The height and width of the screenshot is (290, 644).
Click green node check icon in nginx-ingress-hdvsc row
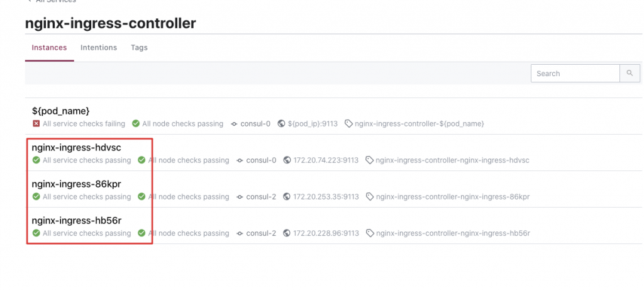click(x=142, y=160)
